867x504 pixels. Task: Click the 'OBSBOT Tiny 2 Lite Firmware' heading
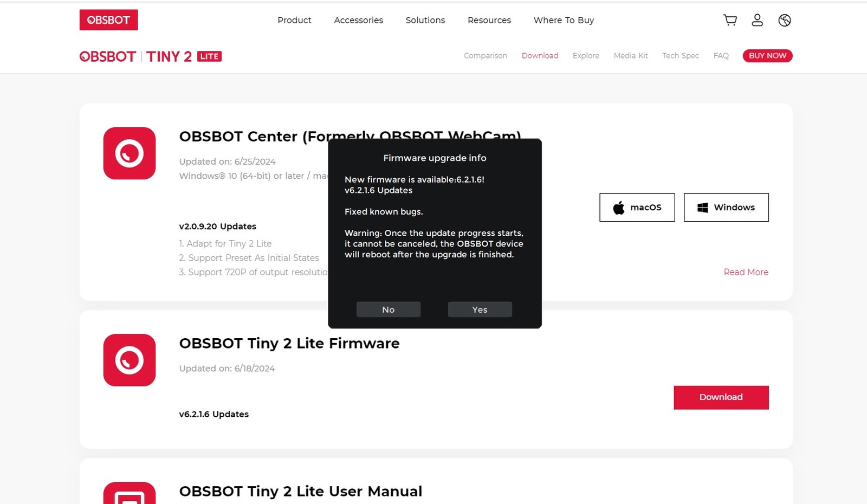(289, 343)
